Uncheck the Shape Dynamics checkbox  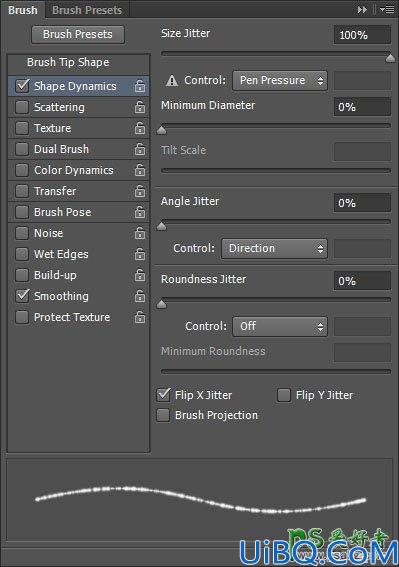coord(22,86)
